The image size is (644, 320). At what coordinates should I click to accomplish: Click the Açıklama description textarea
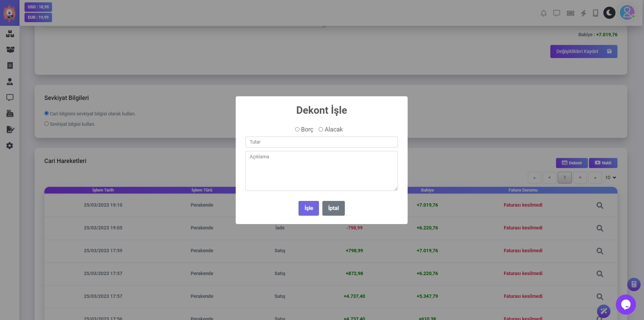(321, 171)
